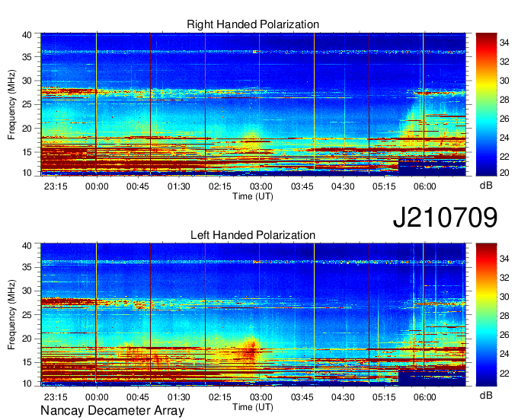This screenshot has height=420, width=518.
Task: Click "03:45" time tick of Left Handed plot
Action: (302, 397)
